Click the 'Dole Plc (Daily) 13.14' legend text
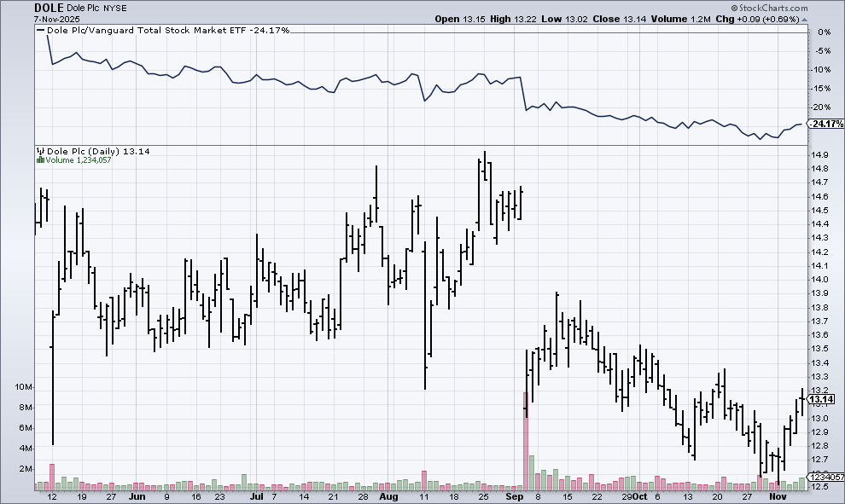The width and height of the screenshot is (845, 504). [x=98, y=151]
